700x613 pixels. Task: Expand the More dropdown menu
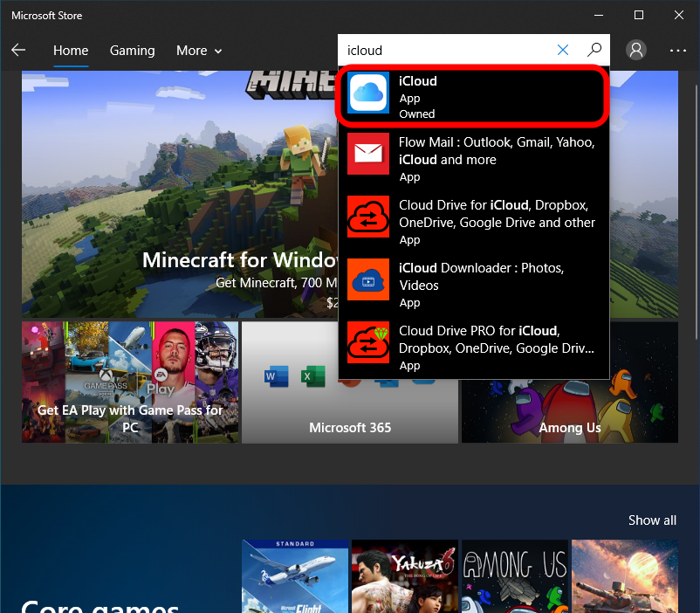click(x=199, y=51)
